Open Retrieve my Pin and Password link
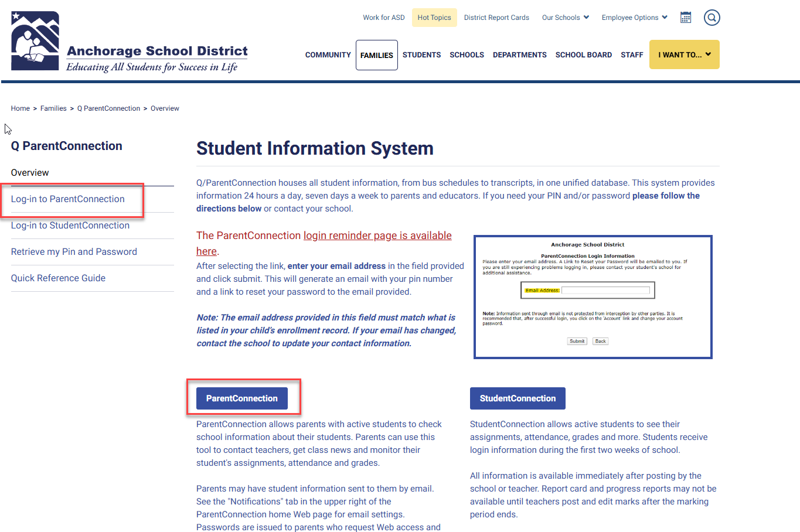This screenshot has height=532, width=800. (x=74, y=252)
